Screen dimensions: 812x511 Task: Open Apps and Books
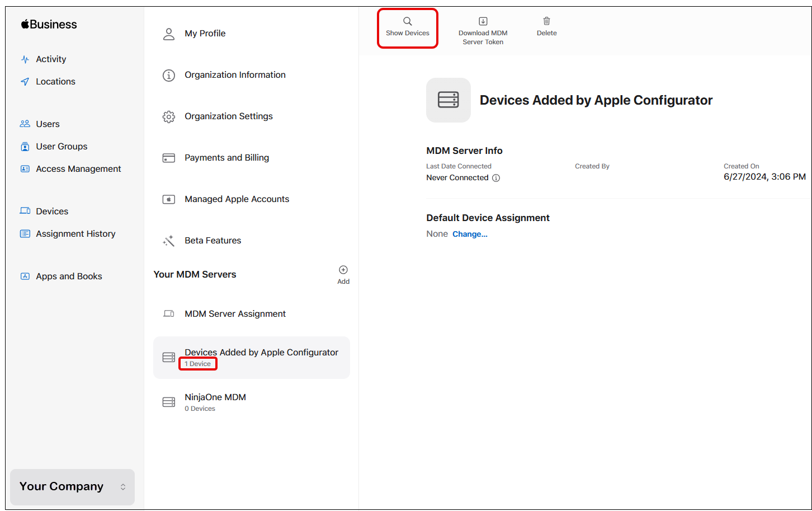tap(69, 276)
